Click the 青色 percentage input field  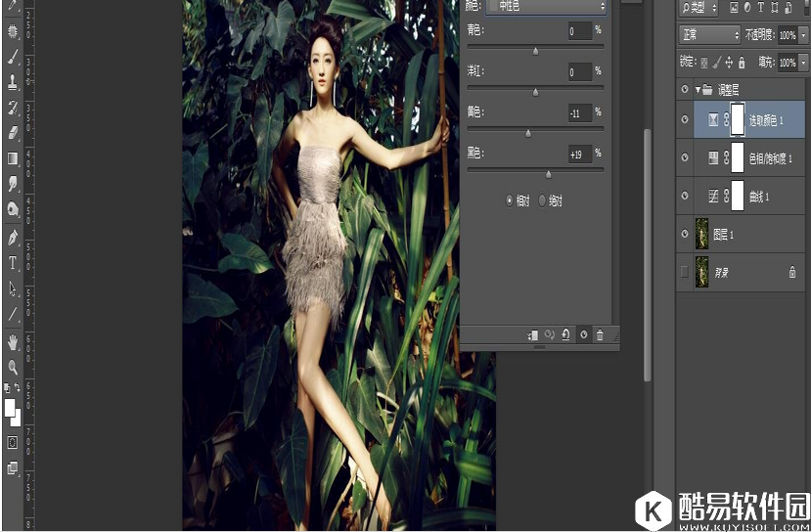point(580,31)
